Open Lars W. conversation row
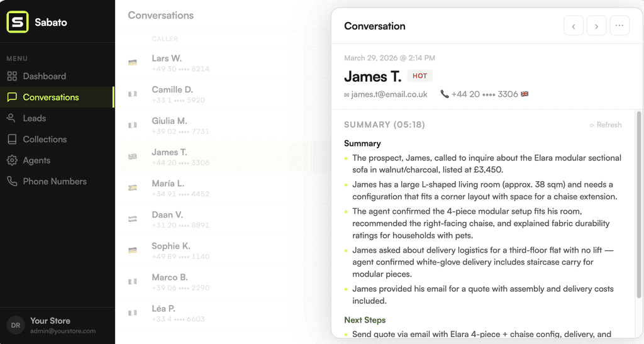Viewport: 644px width, 344px height. (x=223, y=63)
